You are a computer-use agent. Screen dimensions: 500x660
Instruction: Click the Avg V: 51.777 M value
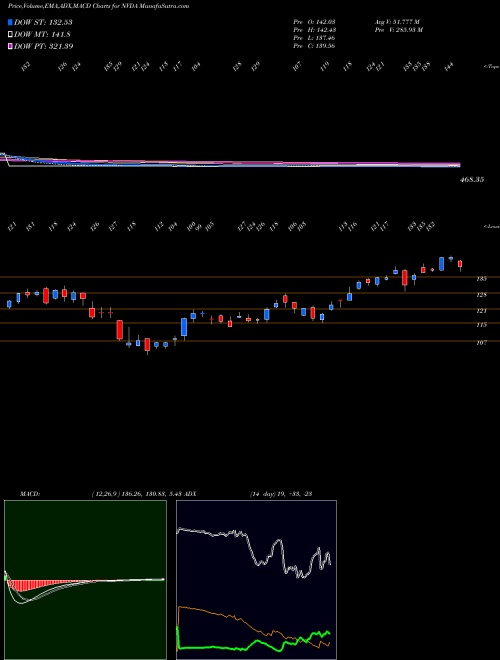pyautogui.click(x=398, y=21)
